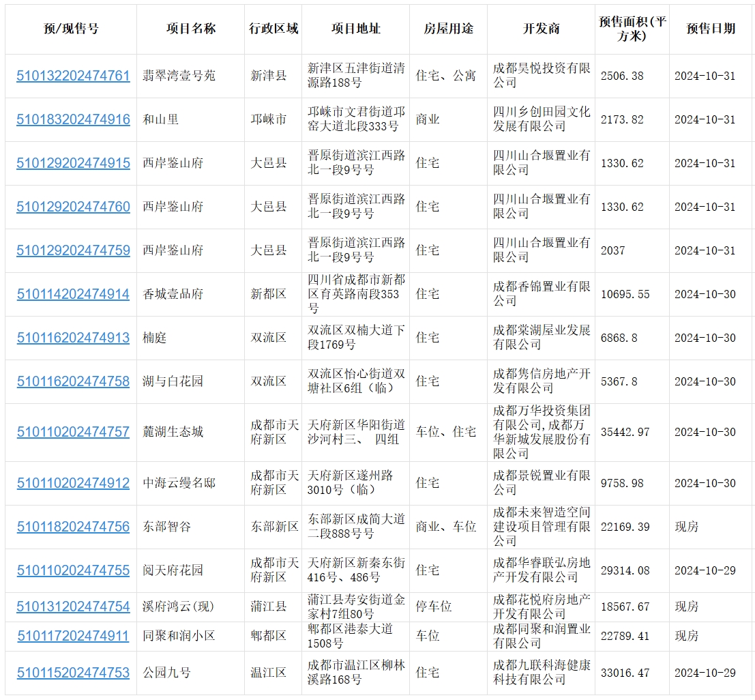Click the 预/现售号 column header
The width and height of the screenshot is (755, 700).
point(71,29)
